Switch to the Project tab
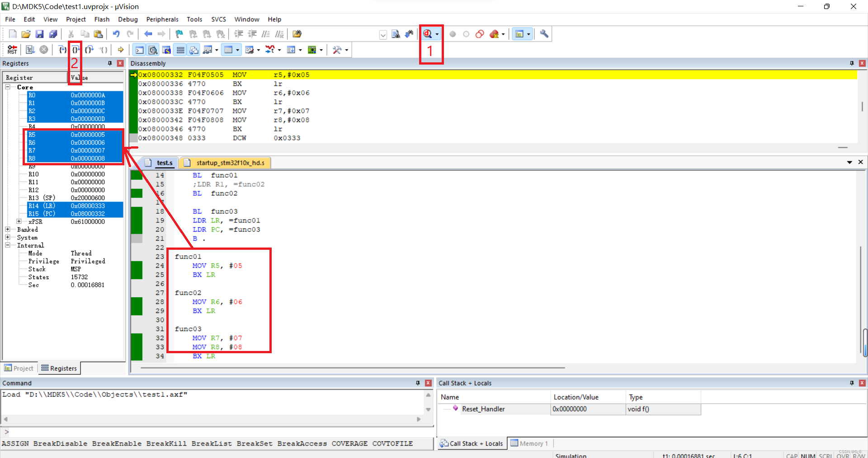 pos(19,368)
